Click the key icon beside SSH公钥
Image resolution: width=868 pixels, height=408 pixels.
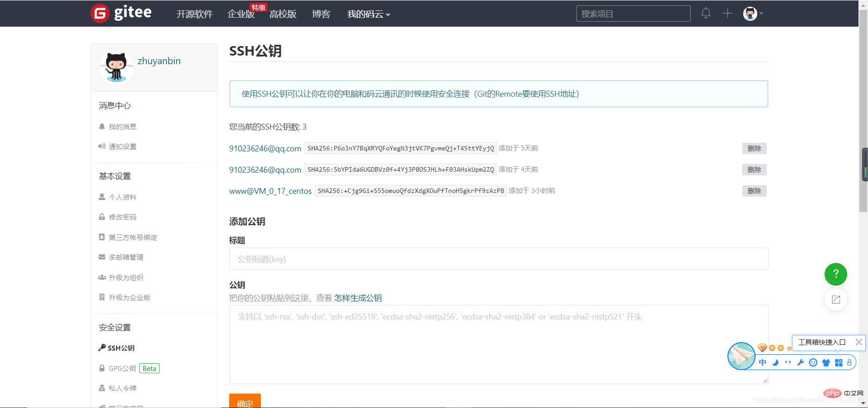[x=102, y=348]
